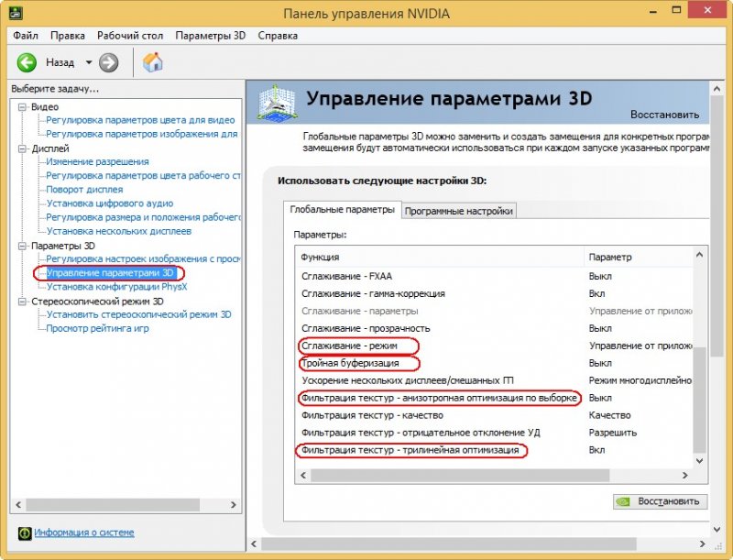This screenshot has height=560, width=733.
Task: Click main pane horizontal scroll right arrow
Action: coord(702,544)
